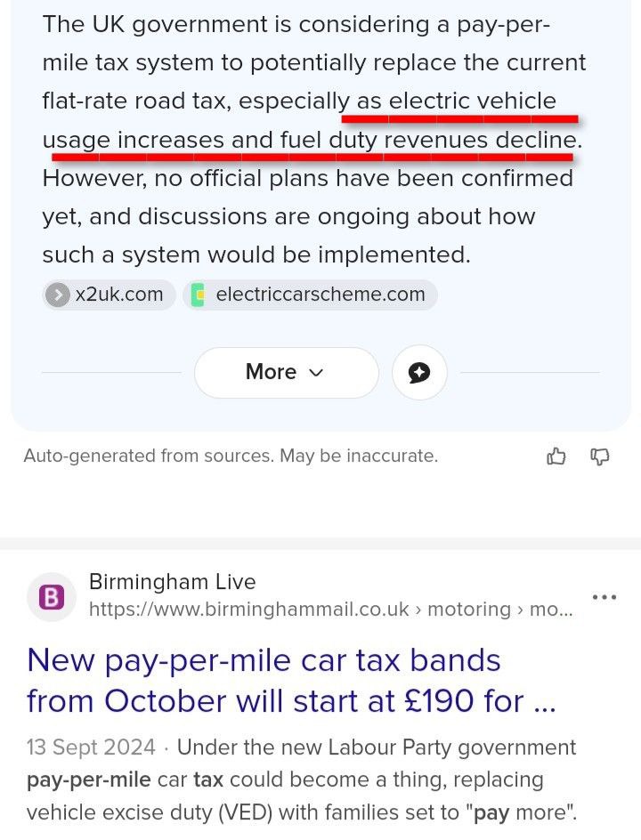Viewport: 641px width, 840px height.
Task: Click the electriccarscheme.com favicon icon
Action: [x=199, y=295]
